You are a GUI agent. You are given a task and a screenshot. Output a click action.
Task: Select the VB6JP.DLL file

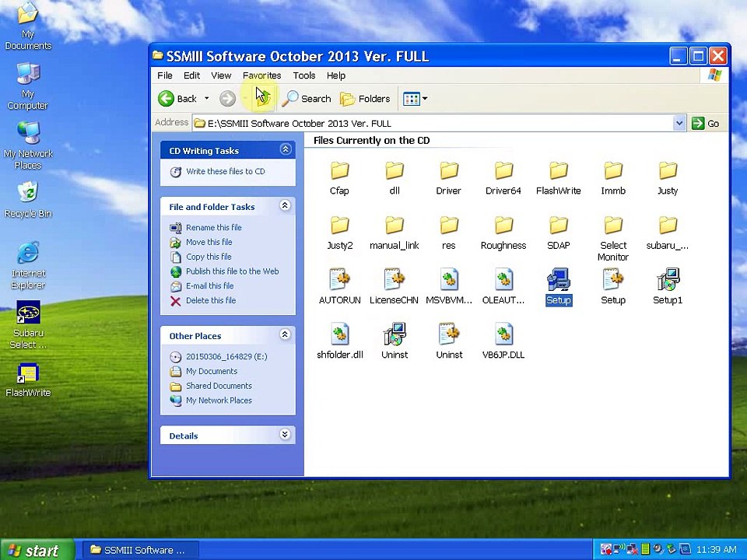tap(503, 335)
